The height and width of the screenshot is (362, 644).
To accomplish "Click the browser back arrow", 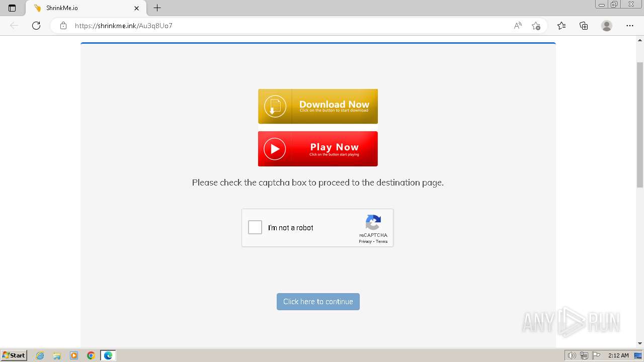I will click(14, 26).
